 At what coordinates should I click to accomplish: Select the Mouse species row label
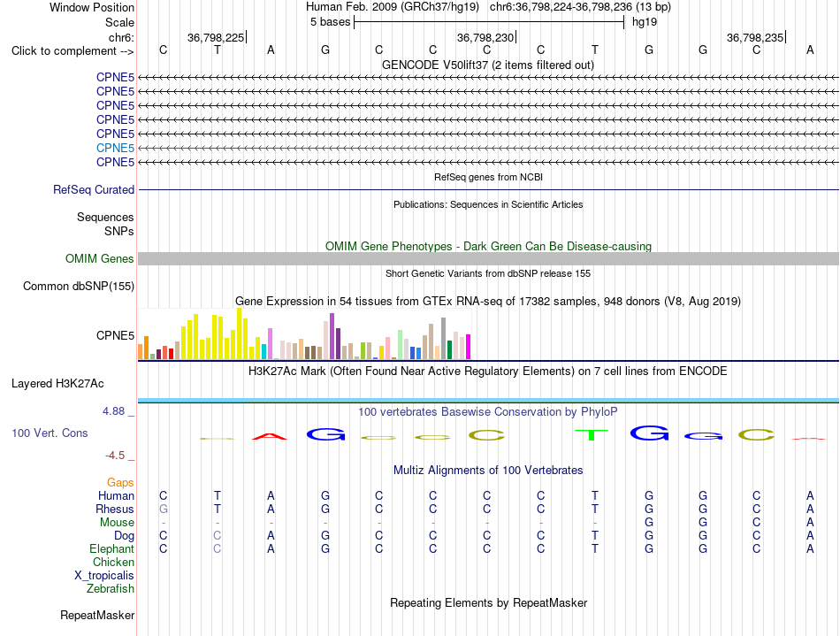coord(117,523)
